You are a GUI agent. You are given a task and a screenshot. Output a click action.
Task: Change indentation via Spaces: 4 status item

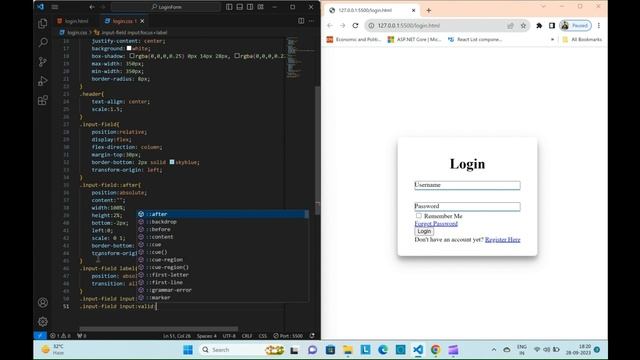[x=207, y=336]
